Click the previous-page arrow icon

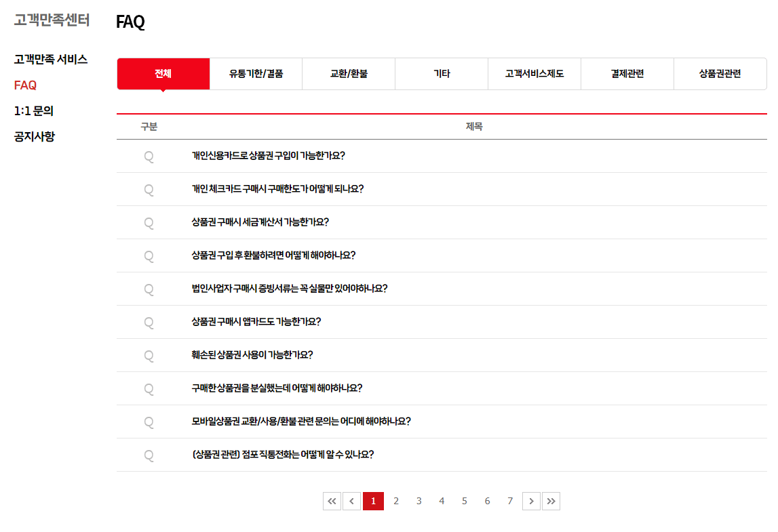coord(351,501)
